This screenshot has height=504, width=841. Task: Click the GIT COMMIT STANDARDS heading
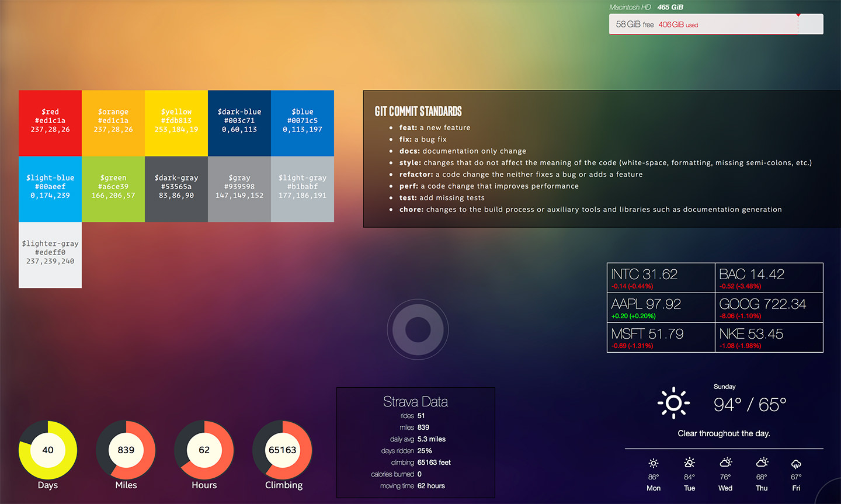point(418,111)
